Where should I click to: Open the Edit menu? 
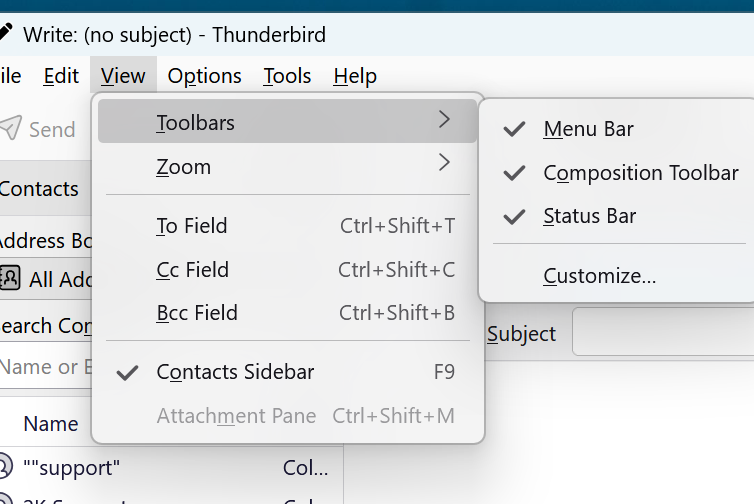[x=61, y=76]
